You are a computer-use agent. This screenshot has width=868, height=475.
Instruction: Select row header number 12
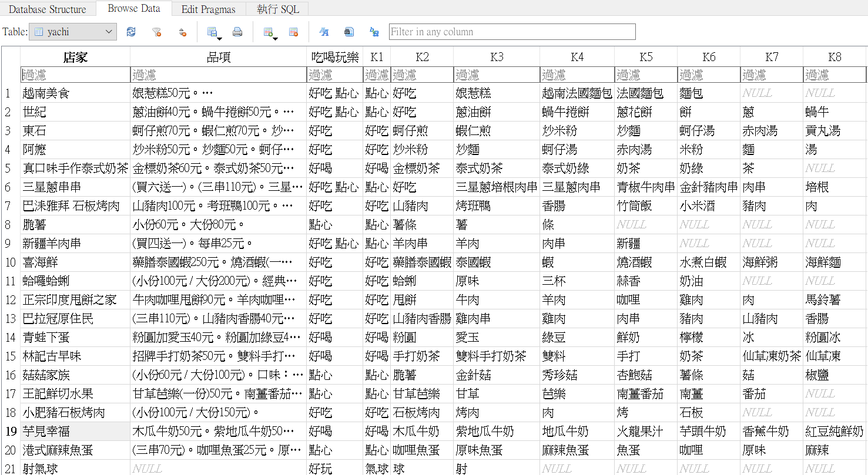(x=11, y=300)
